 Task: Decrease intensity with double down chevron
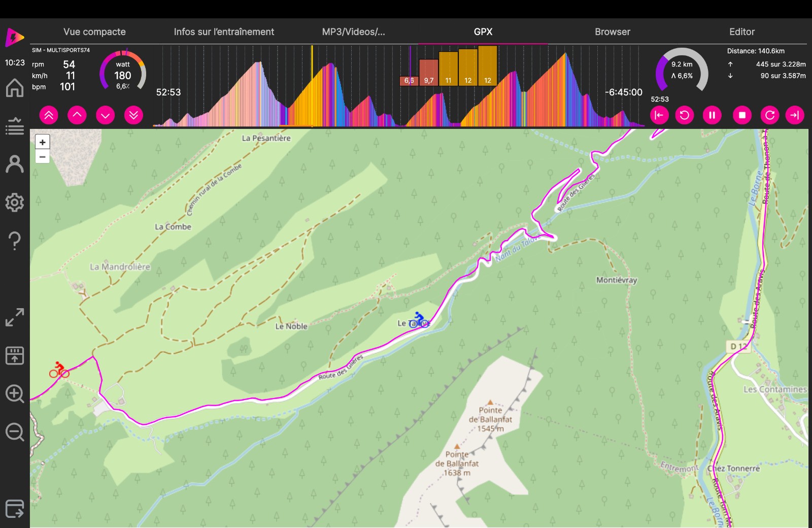click(x=133, y=115)
